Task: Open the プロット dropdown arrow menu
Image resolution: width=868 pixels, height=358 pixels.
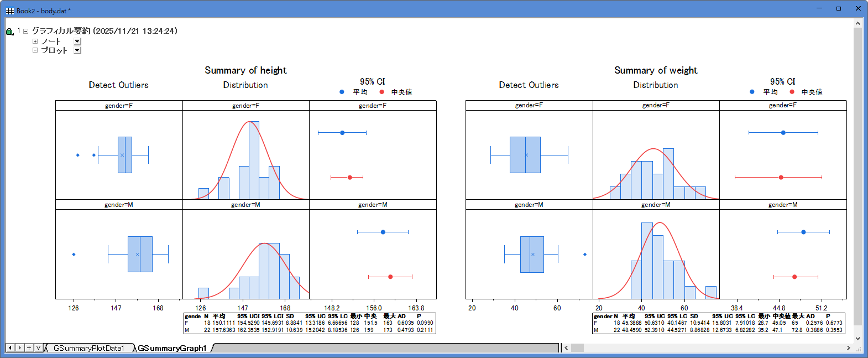Action: [77, 50]
